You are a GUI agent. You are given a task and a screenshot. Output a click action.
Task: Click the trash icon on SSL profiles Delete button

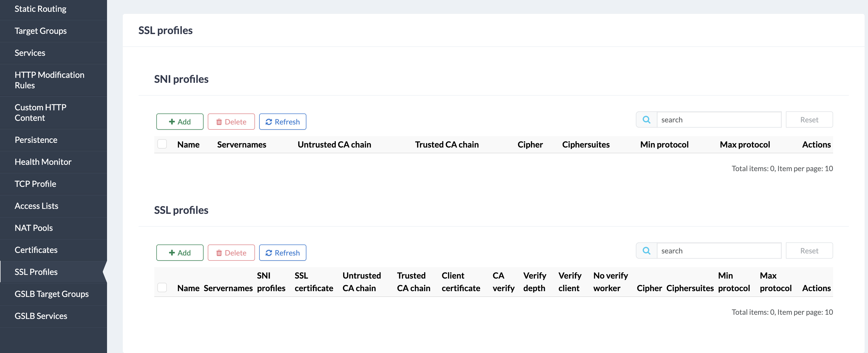pos(220,252)
